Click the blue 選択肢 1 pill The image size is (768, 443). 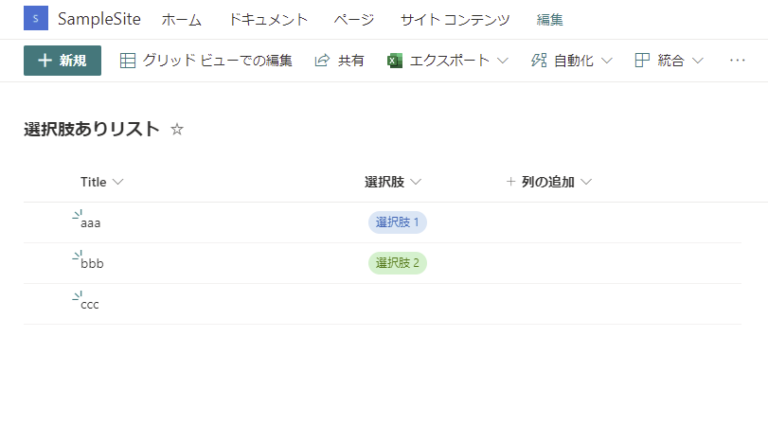point(397,222)
